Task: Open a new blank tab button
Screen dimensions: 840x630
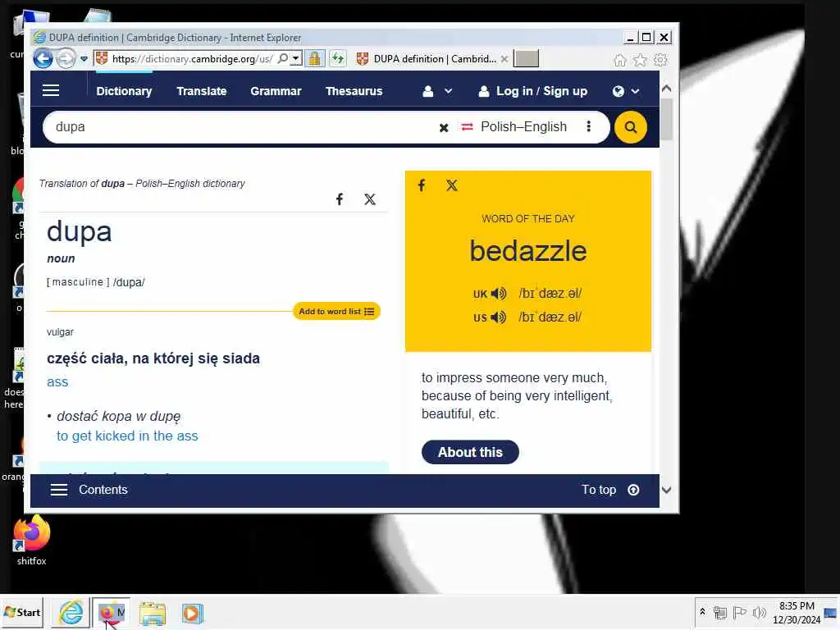Action: point(526,58)
